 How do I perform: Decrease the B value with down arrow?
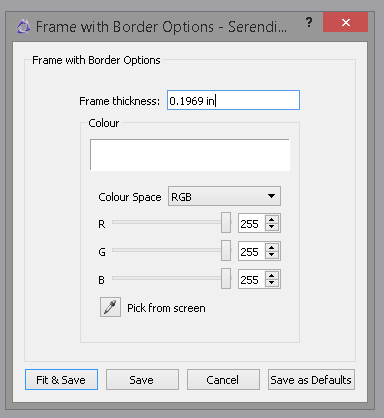coord(272,283)
